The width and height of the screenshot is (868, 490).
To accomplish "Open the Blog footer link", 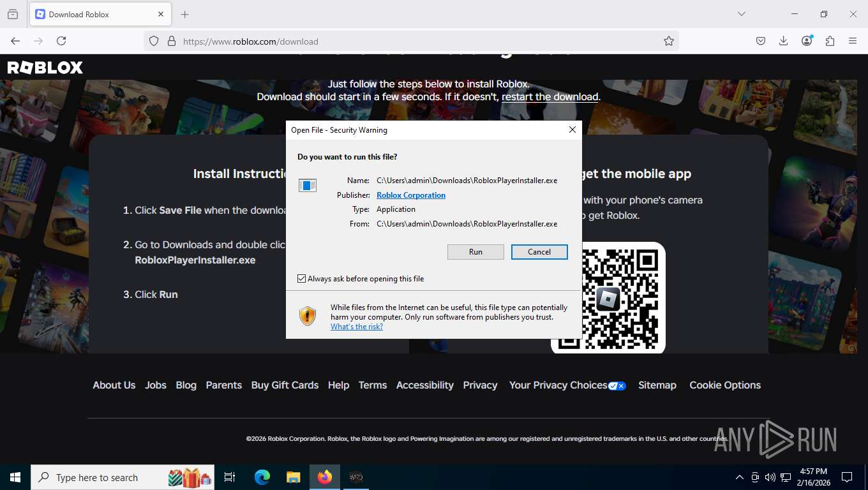I will [186, 385].
